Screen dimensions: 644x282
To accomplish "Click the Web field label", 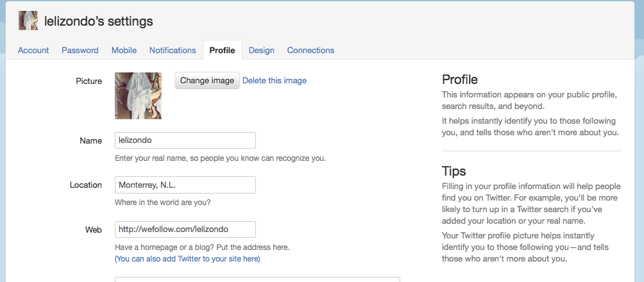I will [94, 230].
